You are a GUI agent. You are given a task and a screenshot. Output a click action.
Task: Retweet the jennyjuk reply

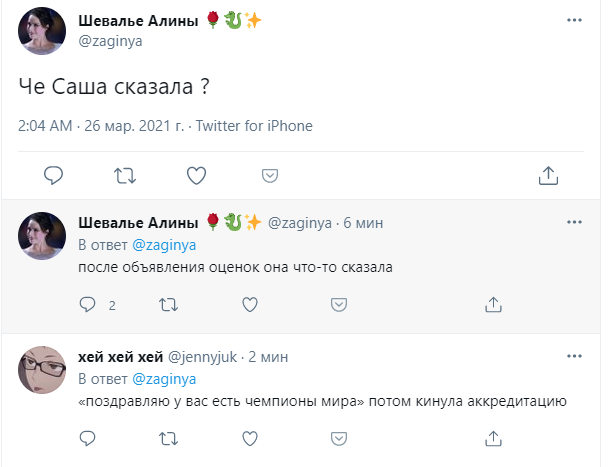170,437
